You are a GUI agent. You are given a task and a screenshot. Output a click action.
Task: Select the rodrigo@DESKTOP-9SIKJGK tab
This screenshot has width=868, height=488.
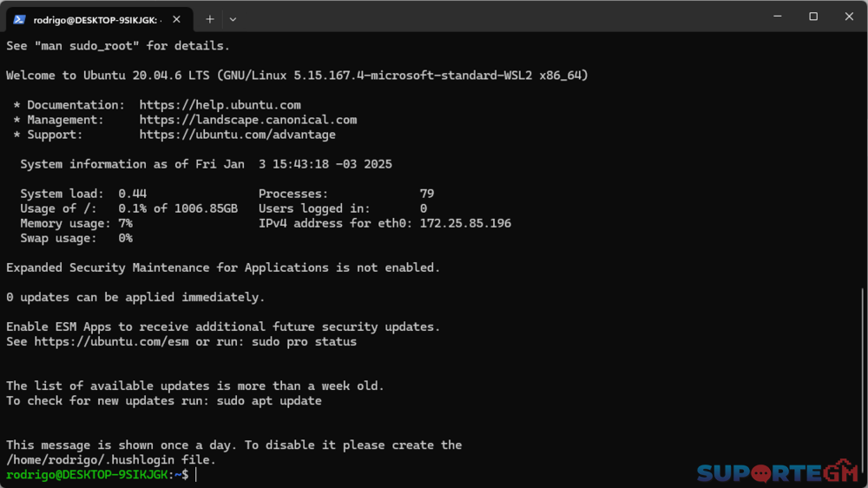tap(95, 18)
